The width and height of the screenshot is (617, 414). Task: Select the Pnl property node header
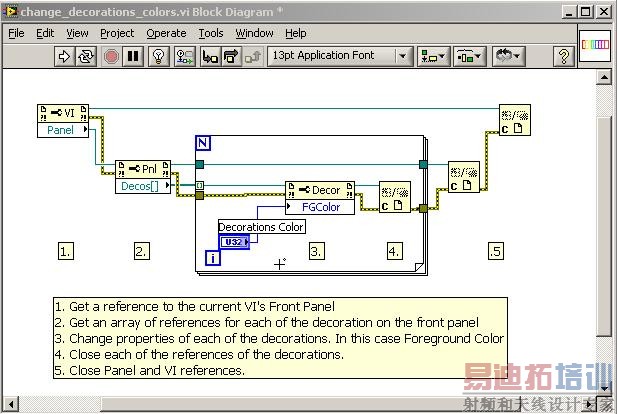coord(143,169)
